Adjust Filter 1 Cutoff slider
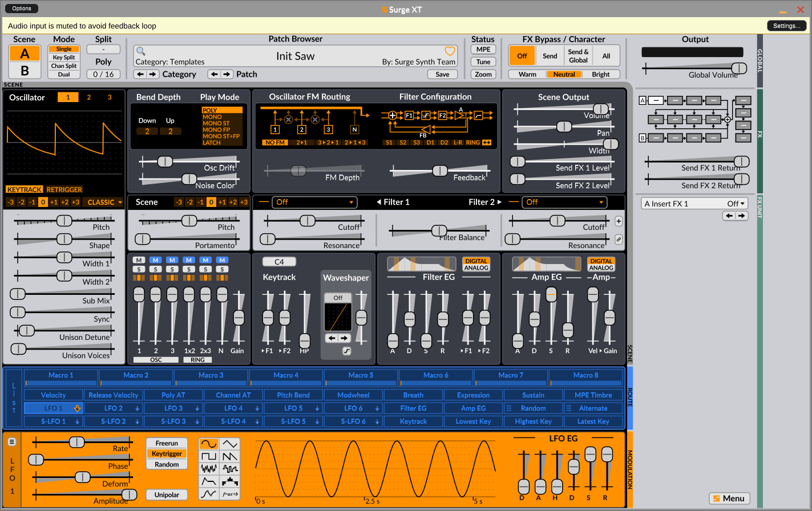This screenshot has width=812, height=511. 312,221
